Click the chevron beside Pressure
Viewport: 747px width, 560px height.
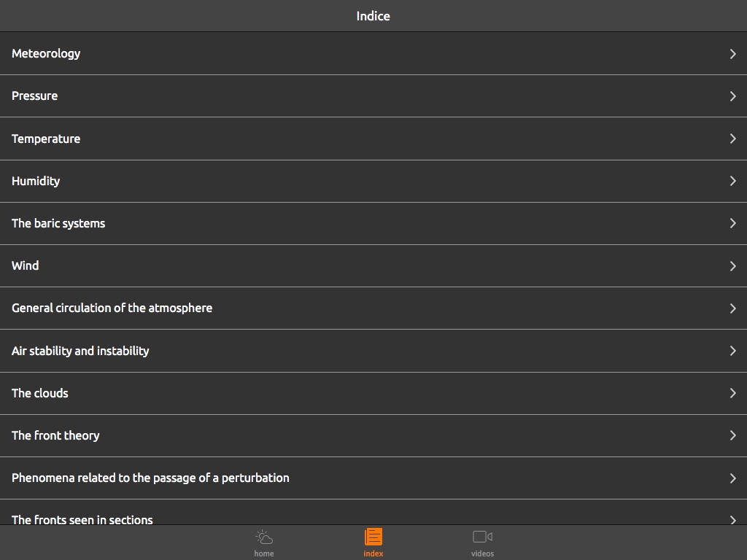(732, 96)
